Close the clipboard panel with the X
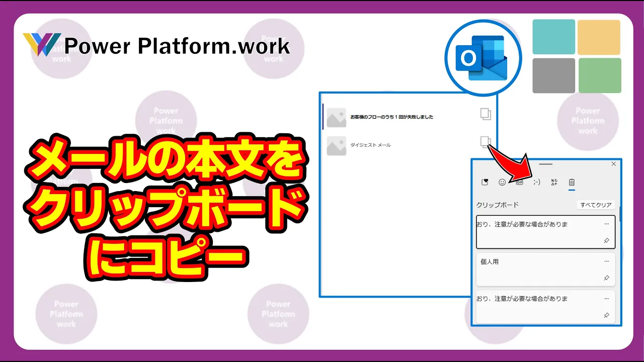The height and width of the screenshot is (362, 644). point(613,164)
